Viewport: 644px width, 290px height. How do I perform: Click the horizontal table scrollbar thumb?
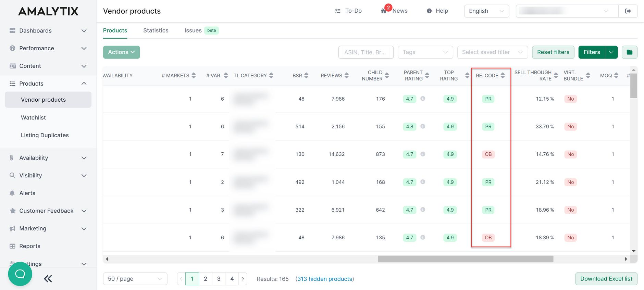pos(466,259)
